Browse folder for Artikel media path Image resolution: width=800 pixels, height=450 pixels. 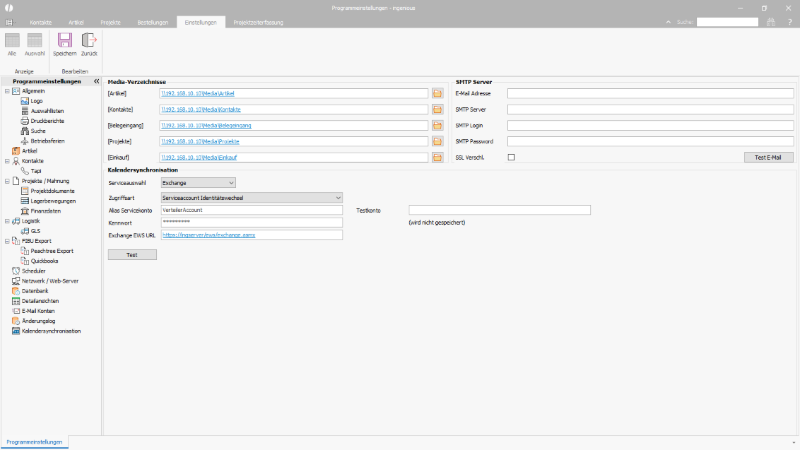437,93
